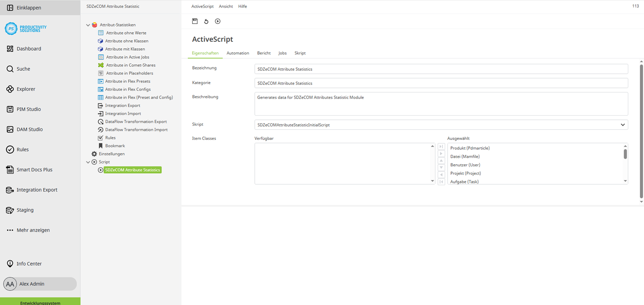Switch to the Automation tab
Image resolution: width=644 pixels, height=305 pixels.
tap(238, 53)
